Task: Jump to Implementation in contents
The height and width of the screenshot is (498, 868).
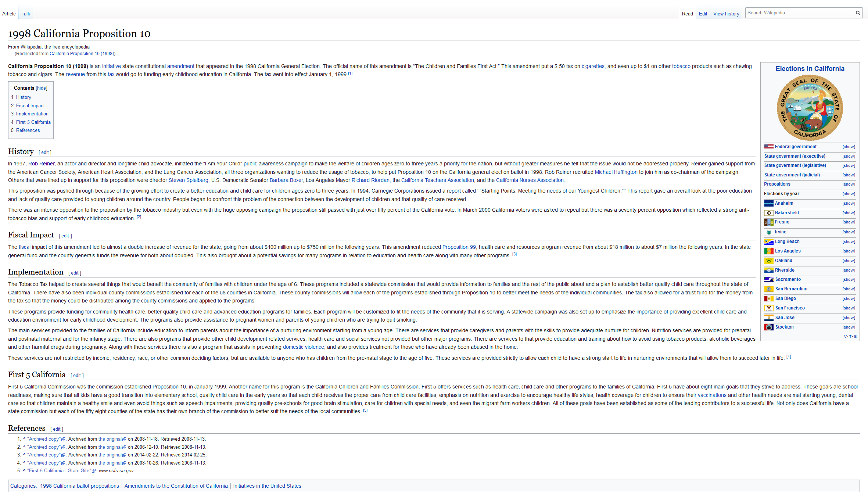Action: [32, 114]
